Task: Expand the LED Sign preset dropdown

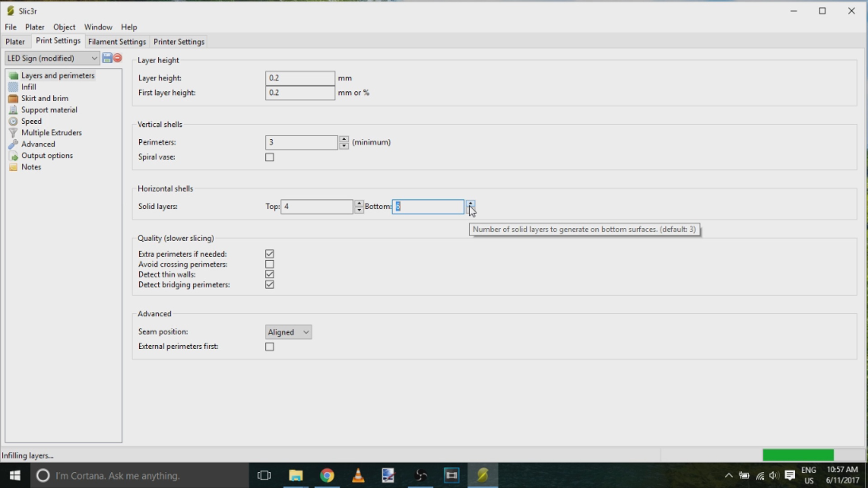Action: click(x=94, y=58)
